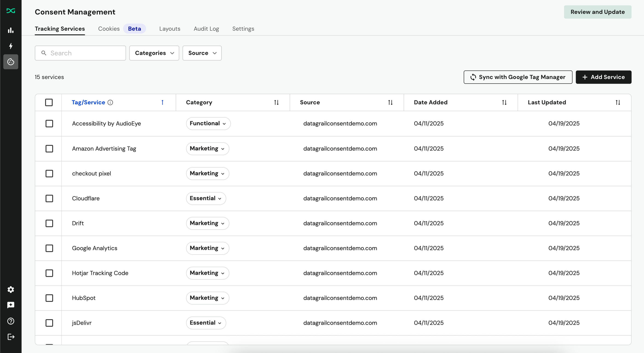
Task: Go to the Settings tab
Action: (x=243, y=29)
